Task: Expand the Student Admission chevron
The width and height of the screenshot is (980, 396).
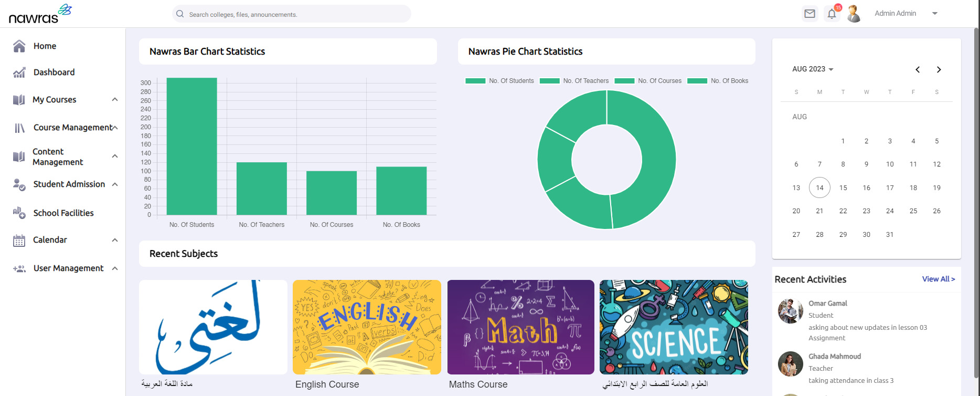Action: (115, 184)
